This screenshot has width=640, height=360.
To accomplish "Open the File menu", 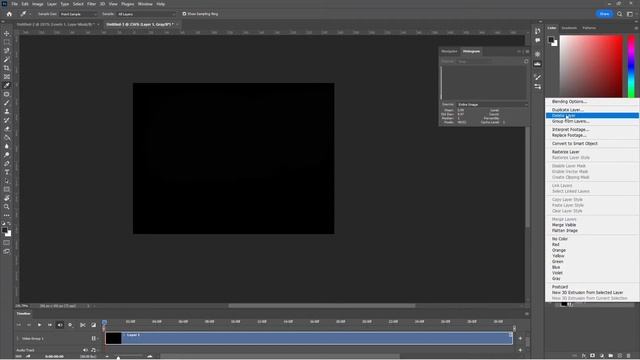I will (x=14, y=4).
